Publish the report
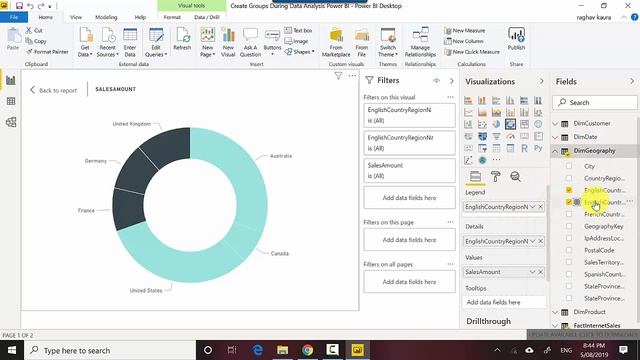This screenshot has height=360, width=640. (x=516, y=39)
